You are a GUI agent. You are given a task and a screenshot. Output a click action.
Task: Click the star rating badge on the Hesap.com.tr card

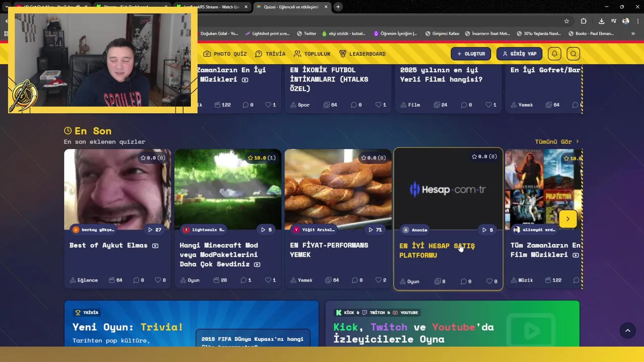point(484,157)
